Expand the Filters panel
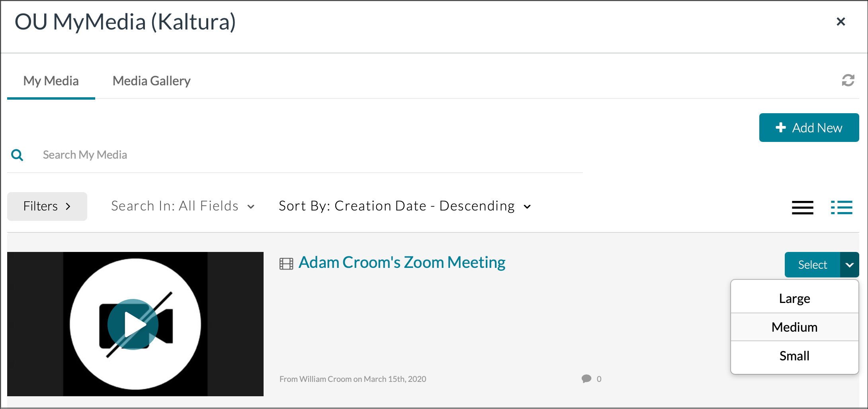Image resolution: width=868 pixels, height=409 pixels. (47, 206)
